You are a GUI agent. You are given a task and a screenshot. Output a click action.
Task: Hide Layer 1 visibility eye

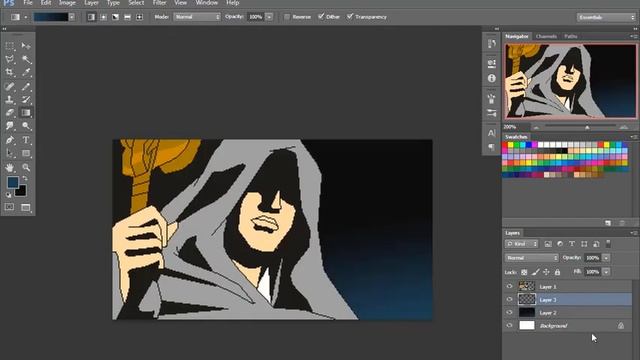(x=509, y=287)
